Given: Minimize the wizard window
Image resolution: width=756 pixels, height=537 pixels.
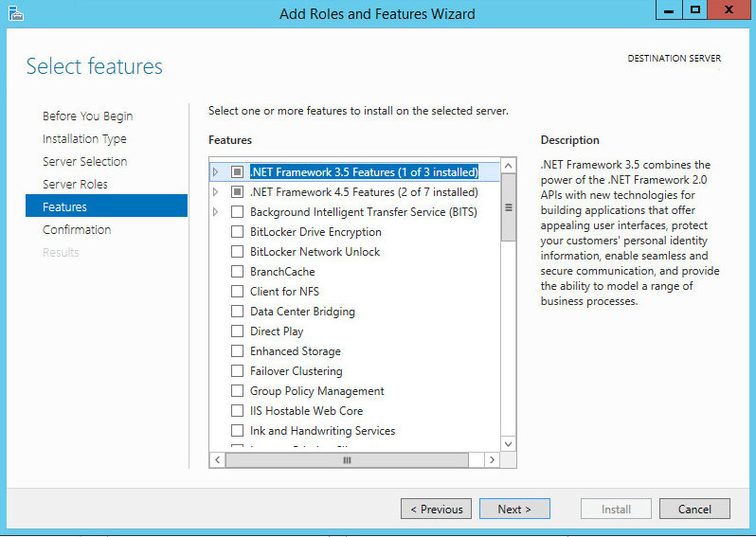Looking at the screenshot, I should point(668,11).
